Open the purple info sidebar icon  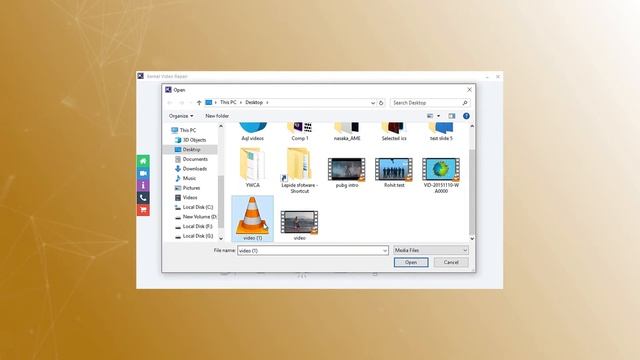click(x=143, y=185)
